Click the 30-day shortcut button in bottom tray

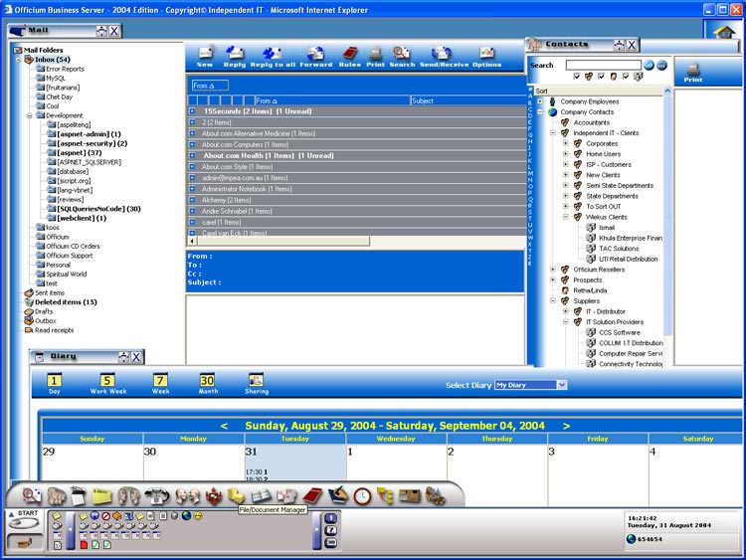pyautogui.click(x=330, y=543)
